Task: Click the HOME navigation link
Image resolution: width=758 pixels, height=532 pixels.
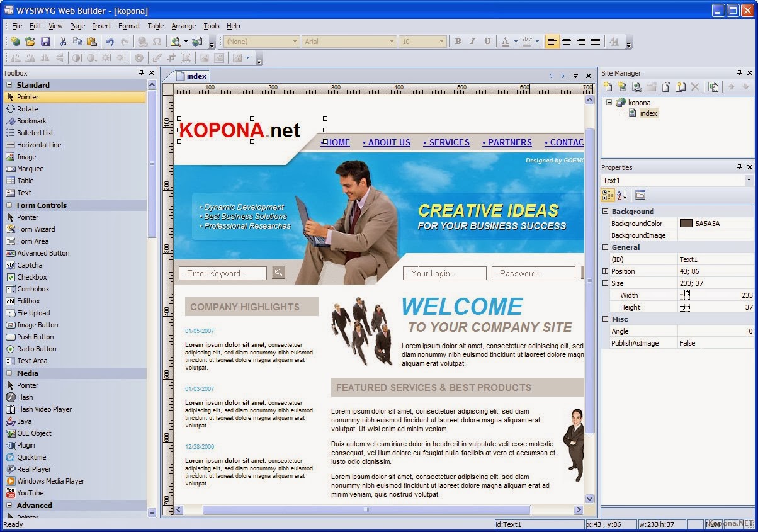Action: point(336,143)
